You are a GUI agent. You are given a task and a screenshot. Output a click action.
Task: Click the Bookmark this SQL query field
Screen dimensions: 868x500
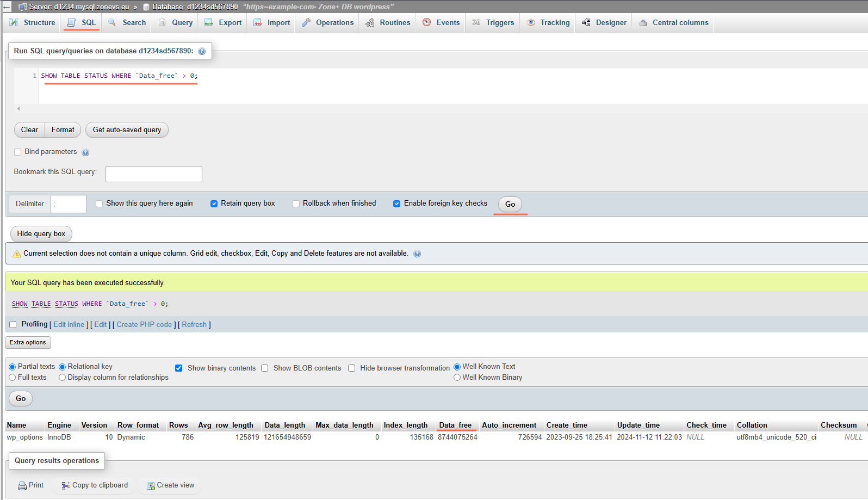coord(154,174)
